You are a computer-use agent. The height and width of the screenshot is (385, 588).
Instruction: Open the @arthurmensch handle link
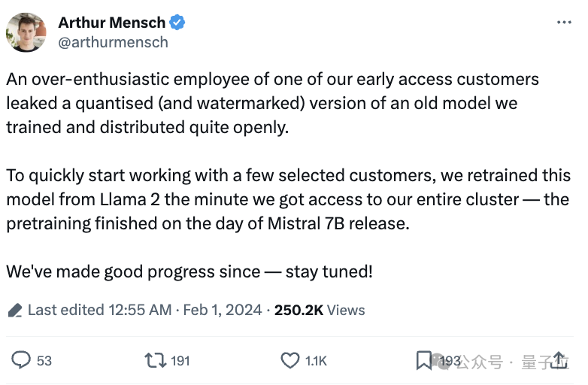113,42
